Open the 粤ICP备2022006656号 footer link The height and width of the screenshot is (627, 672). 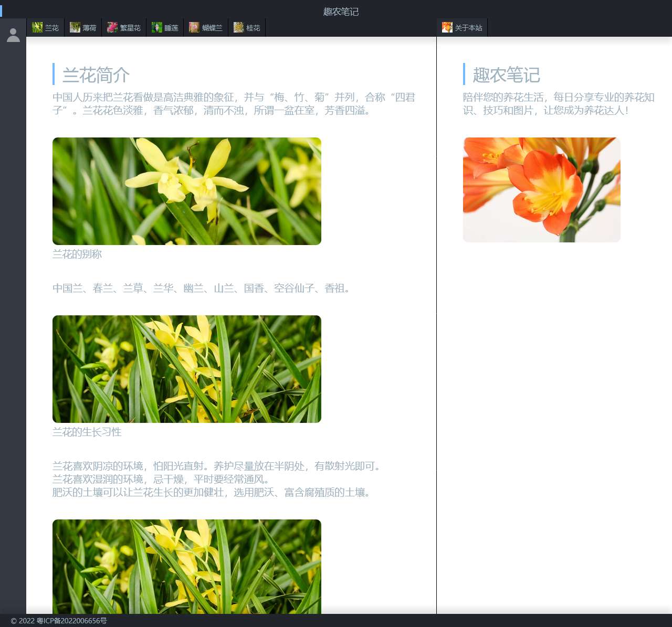[71, 621]
